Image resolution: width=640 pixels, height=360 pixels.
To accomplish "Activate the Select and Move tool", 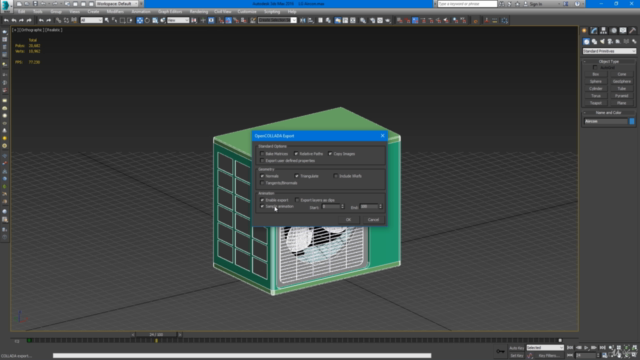I will [x=140, y=20].
